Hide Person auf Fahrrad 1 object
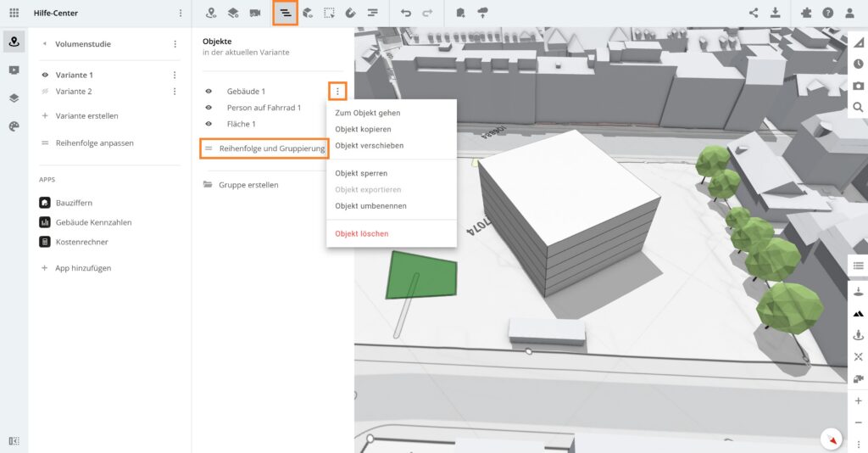This screenshot has width=868, height=453. coord(209,108)
